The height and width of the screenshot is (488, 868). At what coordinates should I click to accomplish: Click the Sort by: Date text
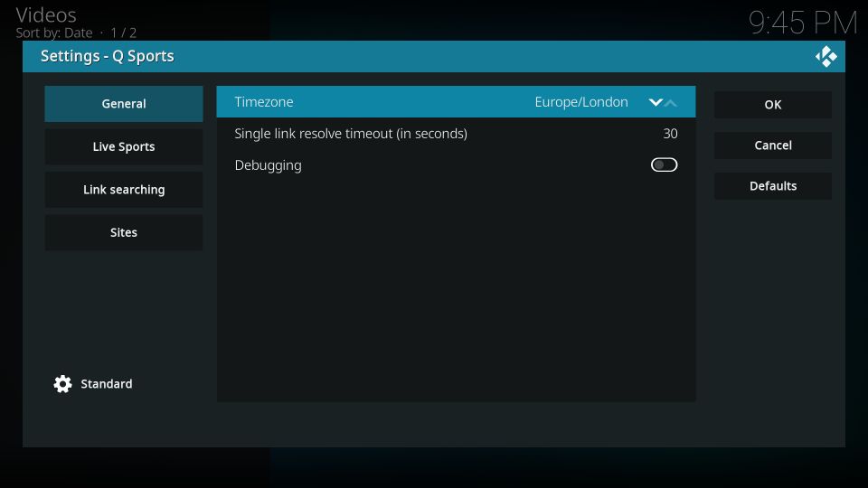pos(53,33)
